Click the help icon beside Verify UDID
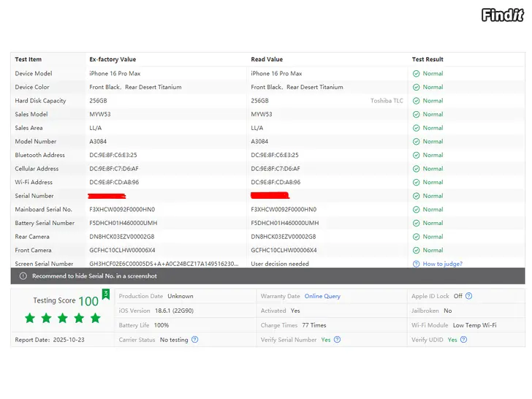Image resolution: width=532 pixels, height=399 pixels. [464, 340]
